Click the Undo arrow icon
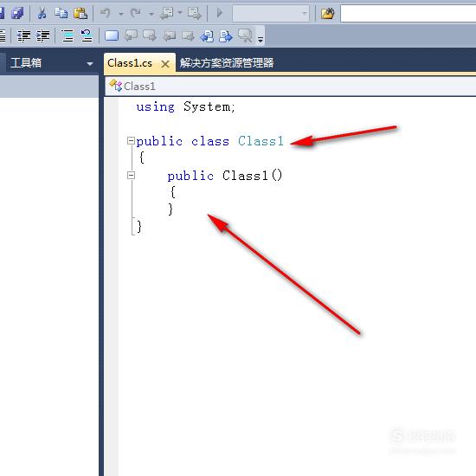The height and width of the screenshot is (476, 476). (106, 13)
